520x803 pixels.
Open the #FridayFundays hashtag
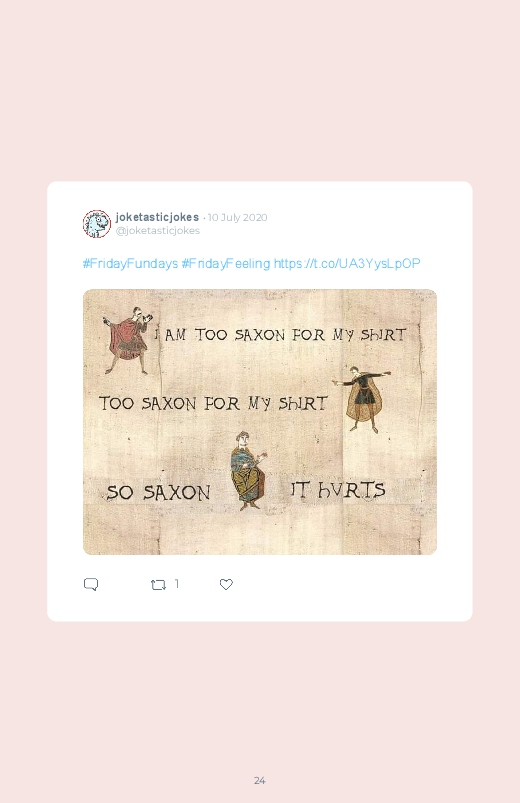click(130, 263)
